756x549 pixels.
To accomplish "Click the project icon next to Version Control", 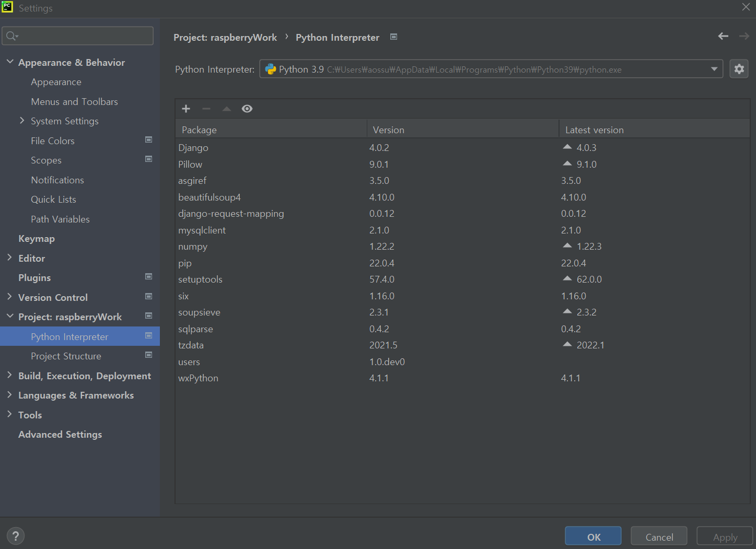I will (149, 296).
